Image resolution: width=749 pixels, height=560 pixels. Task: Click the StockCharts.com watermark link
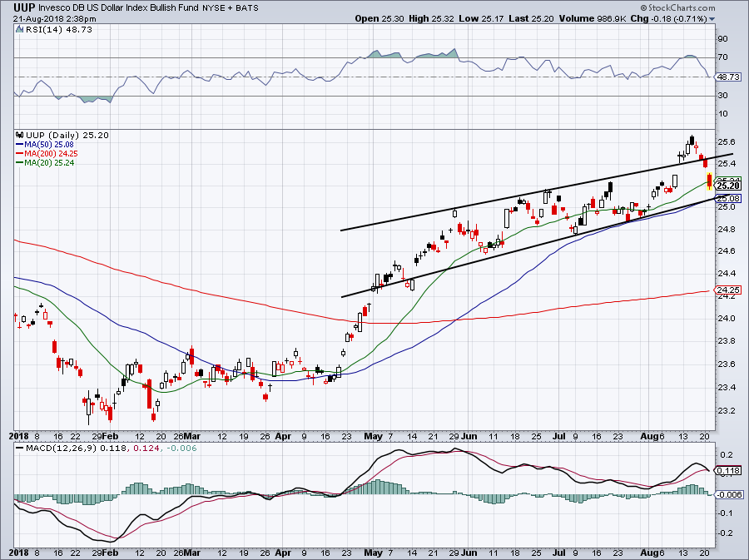(x=681, y=7)
